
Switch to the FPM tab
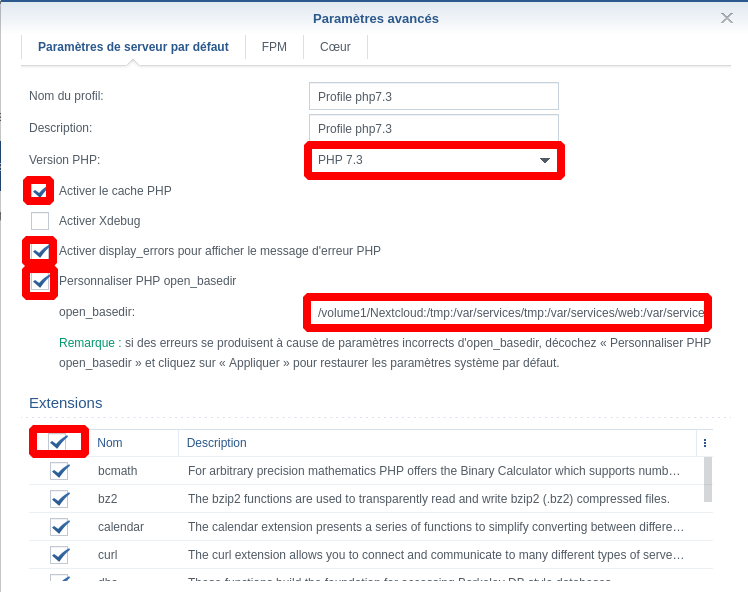click(274, 47)
